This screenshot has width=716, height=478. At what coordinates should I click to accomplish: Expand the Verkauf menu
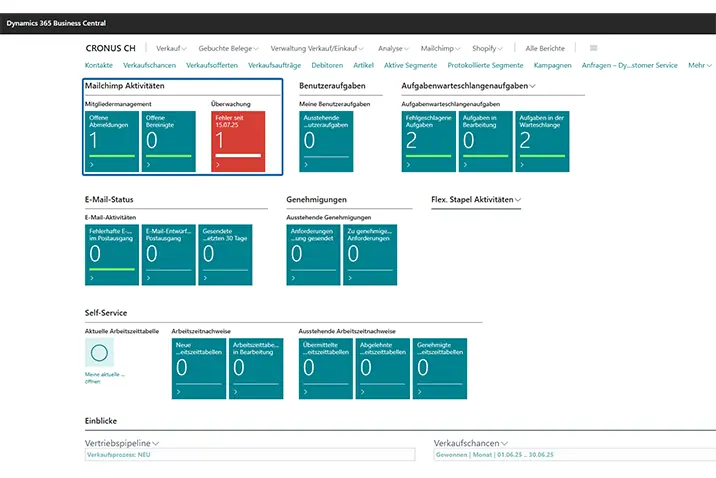pos(171,48)
